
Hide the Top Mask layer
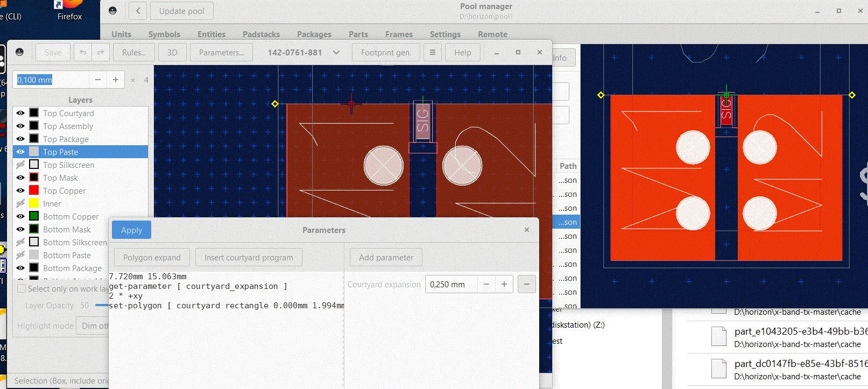pos(20,178)
